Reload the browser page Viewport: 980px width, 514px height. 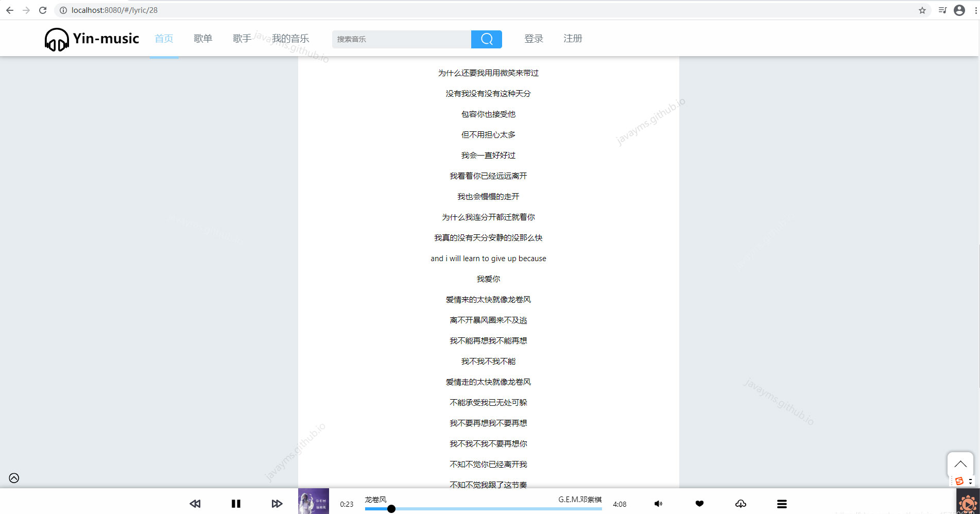coord(43,10)
